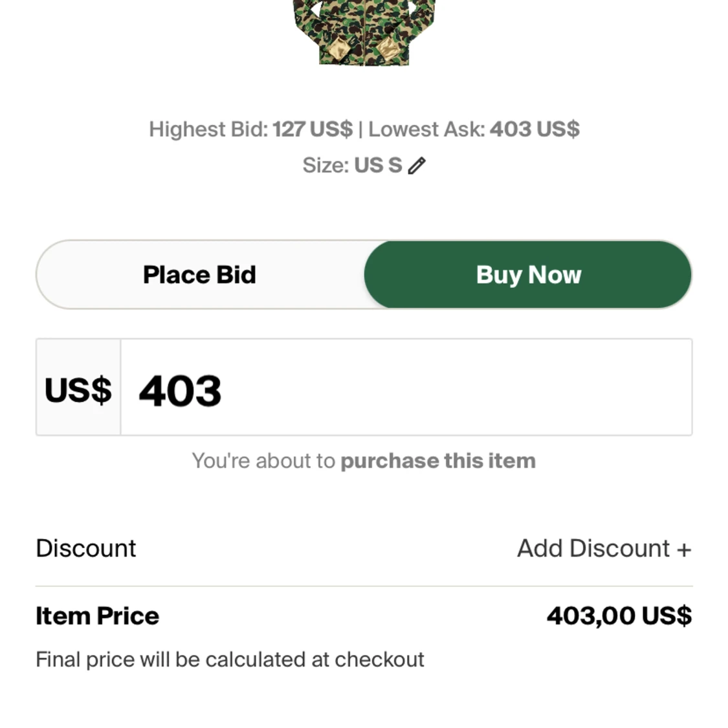Viewport: 728px width, 728px height.
Task: Click Size: US S label
Action: (353, 165)
